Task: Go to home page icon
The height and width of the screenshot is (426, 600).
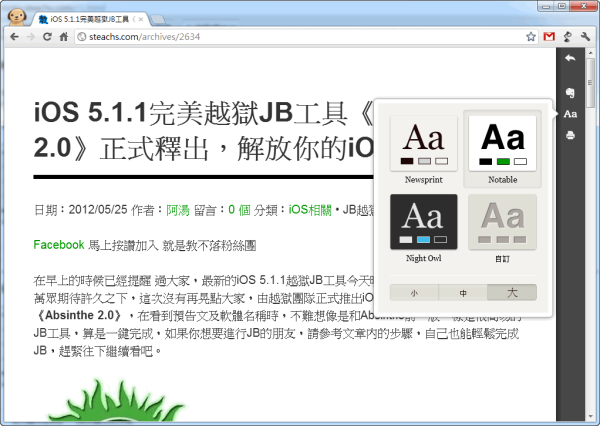Action: point(64,37)
